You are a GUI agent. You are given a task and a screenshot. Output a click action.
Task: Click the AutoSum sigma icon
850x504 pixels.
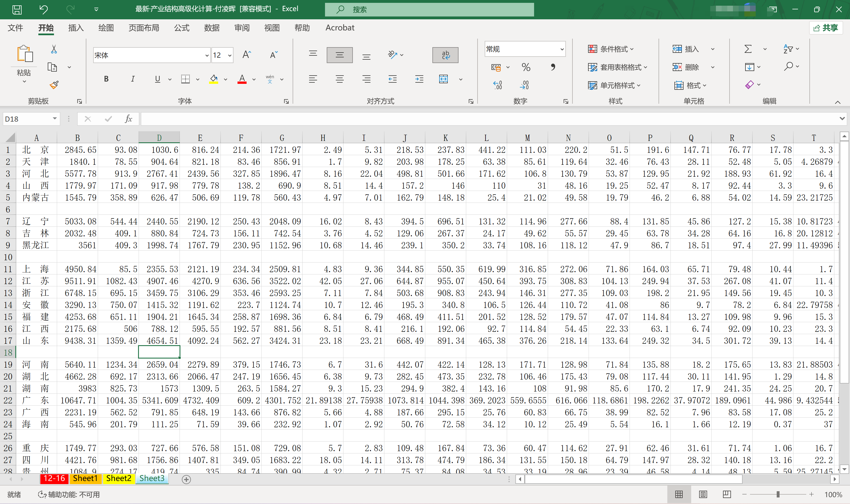click(x=748, y=49)
